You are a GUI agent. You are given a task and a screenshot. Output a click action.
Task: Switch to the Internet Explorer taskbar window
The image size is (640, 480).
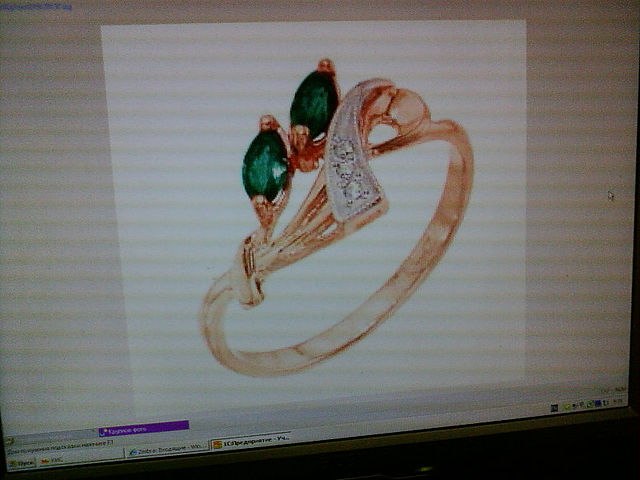click(x=166, y=450)
